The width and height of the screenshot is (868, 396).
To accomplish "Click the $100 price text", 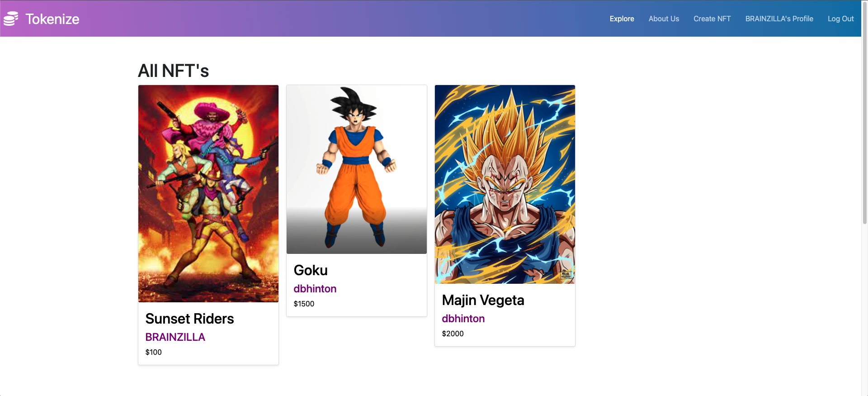I will click(x=153, y=352).
